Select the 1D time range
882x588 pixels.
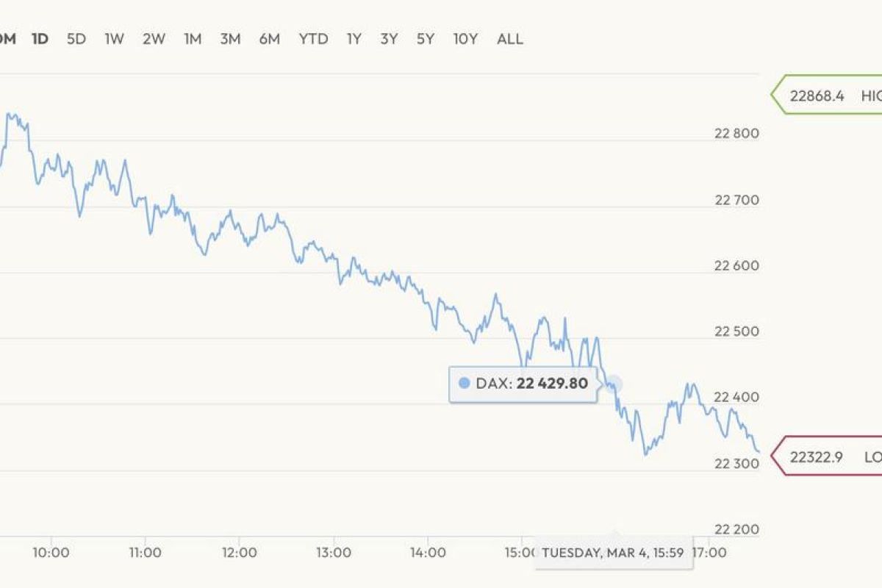pos(40,39)
